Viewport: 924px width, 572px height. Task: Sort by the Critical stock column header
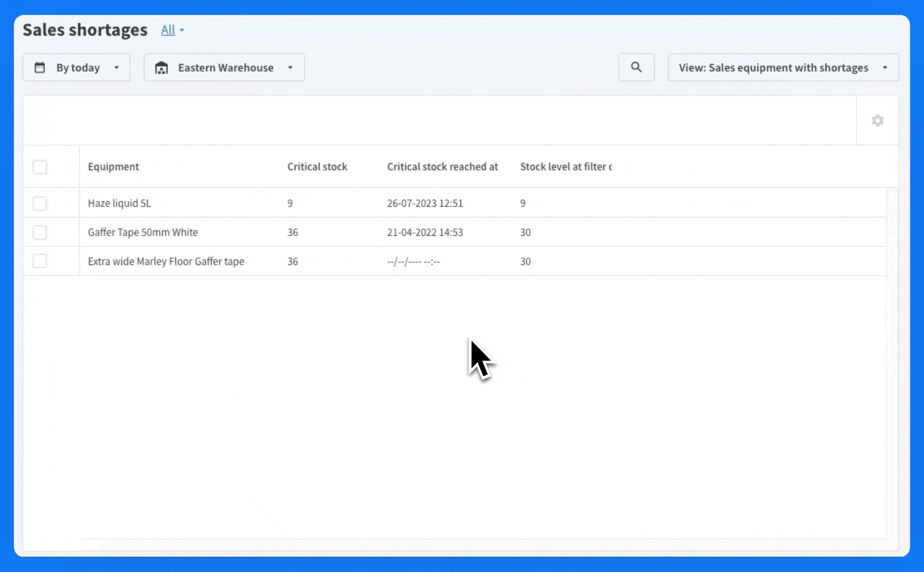coord(317,167)
